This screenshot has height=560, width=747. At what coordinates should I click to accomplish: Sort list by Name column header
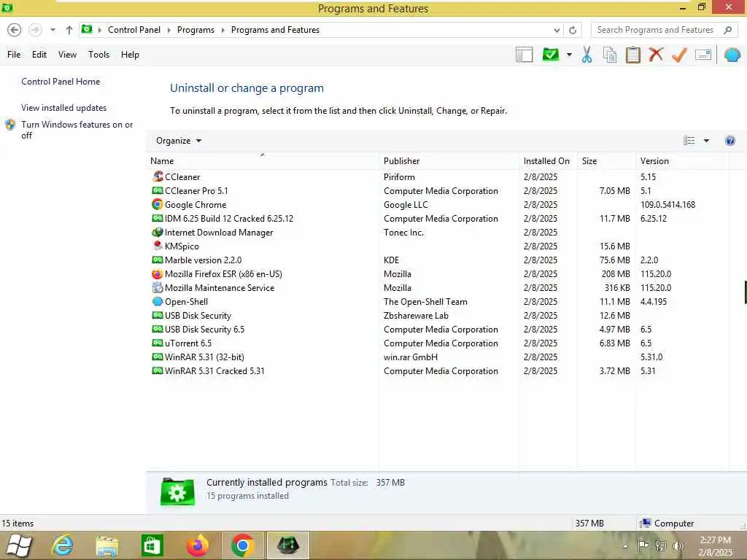pyautogui.click(x=263, y=161)
